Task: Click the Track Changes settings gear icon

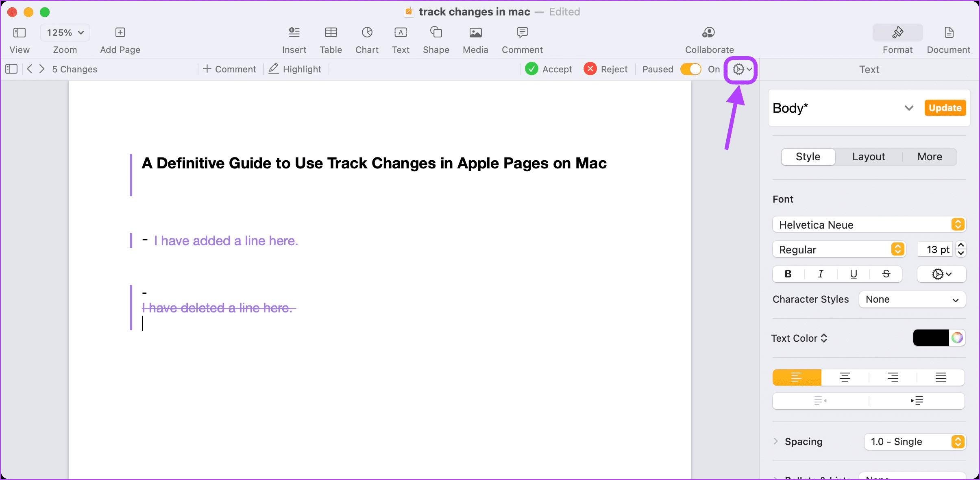Action: pyautogui.click(x=739, y=69)
